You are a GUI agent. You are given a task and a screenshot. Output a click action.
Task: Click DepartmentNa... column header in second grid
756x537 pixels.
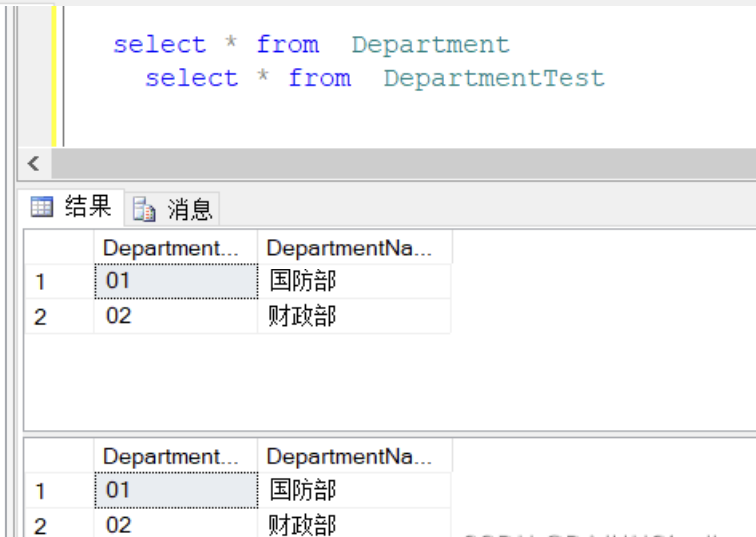click(x=353, y=456)
